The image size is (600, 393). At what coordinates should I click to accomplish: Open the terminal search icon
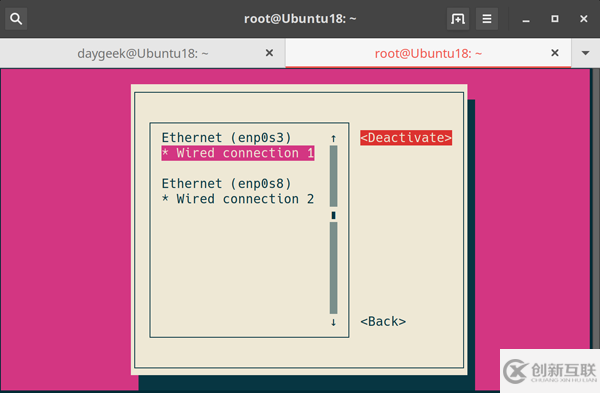[x=16, y=19]
